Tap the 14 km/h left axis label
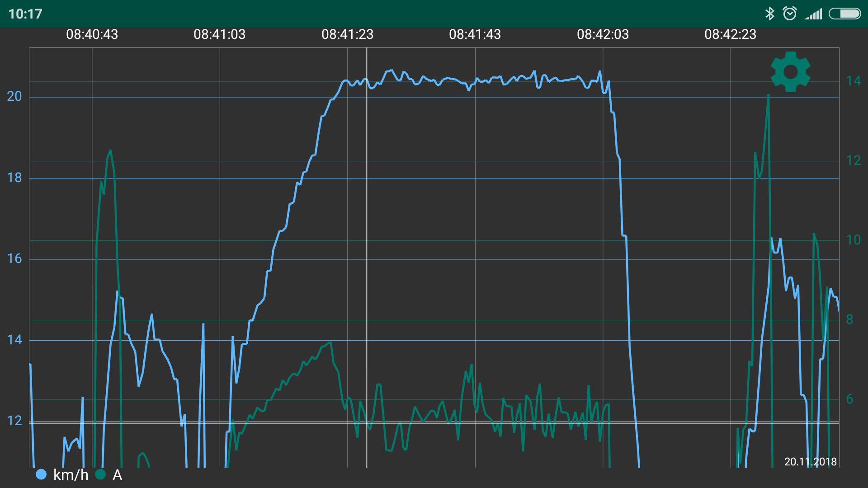This screenshot has width=868, height=488. click(14, 340)
